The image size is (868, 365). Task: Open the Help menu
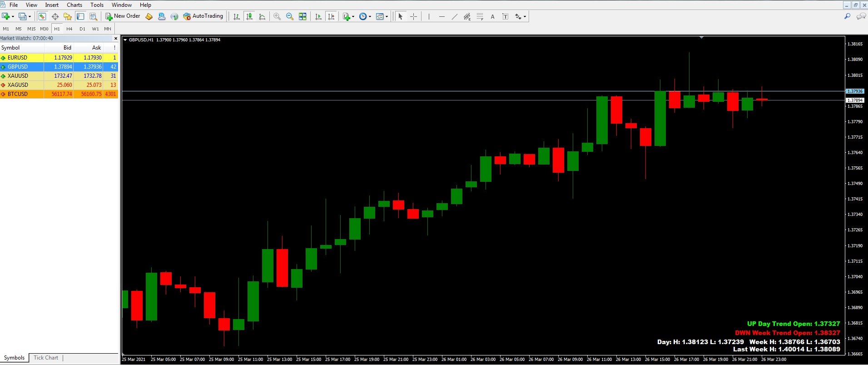point(145,5)
